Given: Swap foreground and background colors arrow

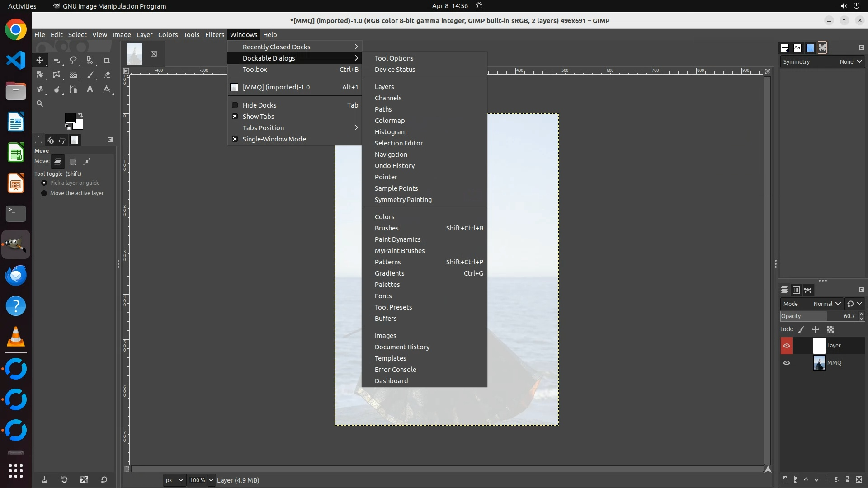Looking at the screenshot, I should pyautogui.click(x=80, y=115).
